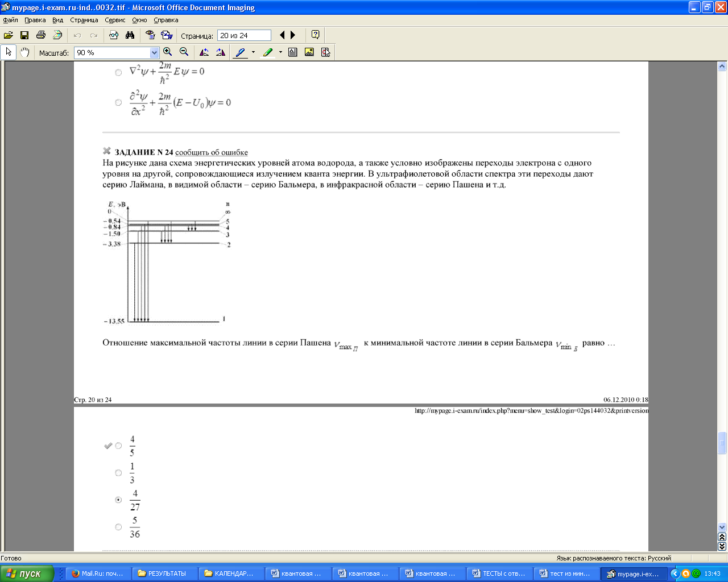Viewport: 728px width, 582px height.
Task: Click the hydrogen energy level diagram image
Action: (x=167, y=263)
